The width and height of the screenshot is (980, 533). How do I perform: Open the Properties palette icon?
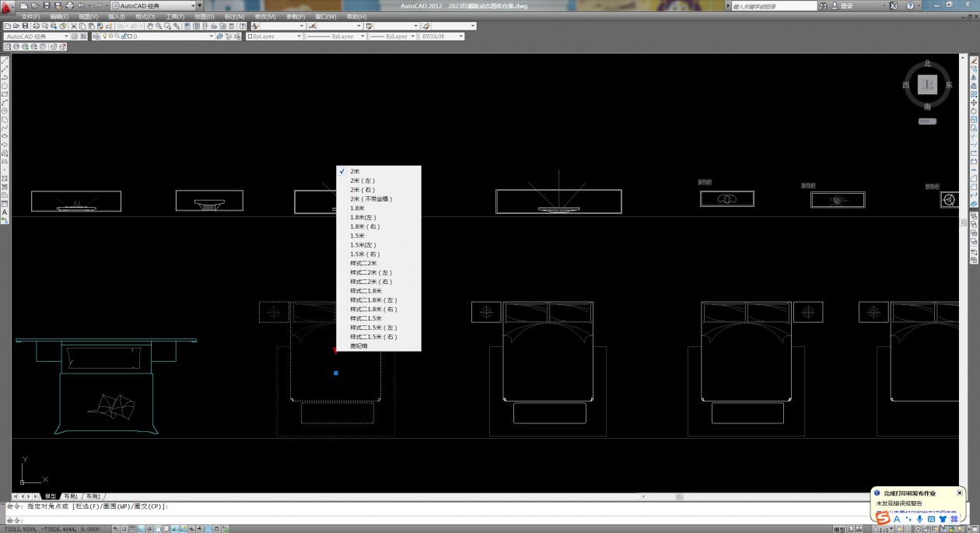[187, 26]
